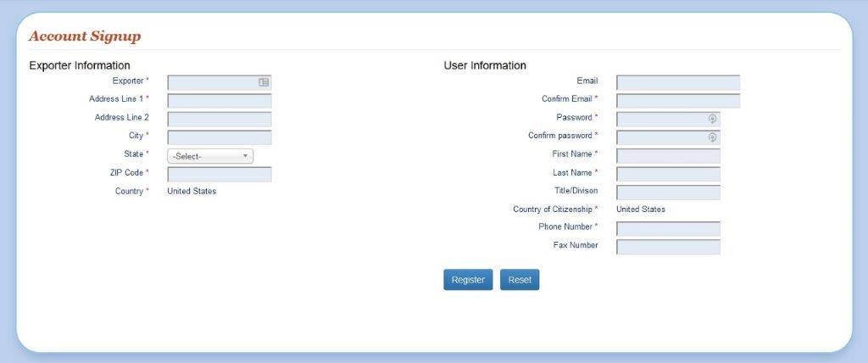Click the Register button
This screenshot has width=868, height=363.
coord(468,280)
